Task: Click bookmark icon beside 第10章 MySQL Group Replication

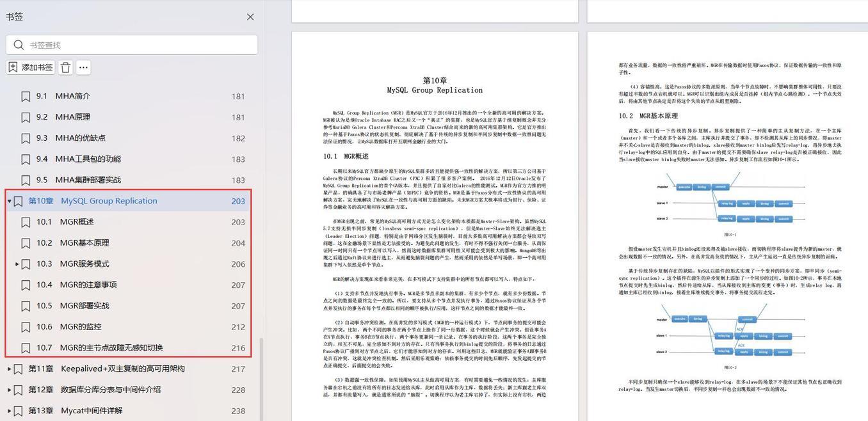Action: coord(18,201)
